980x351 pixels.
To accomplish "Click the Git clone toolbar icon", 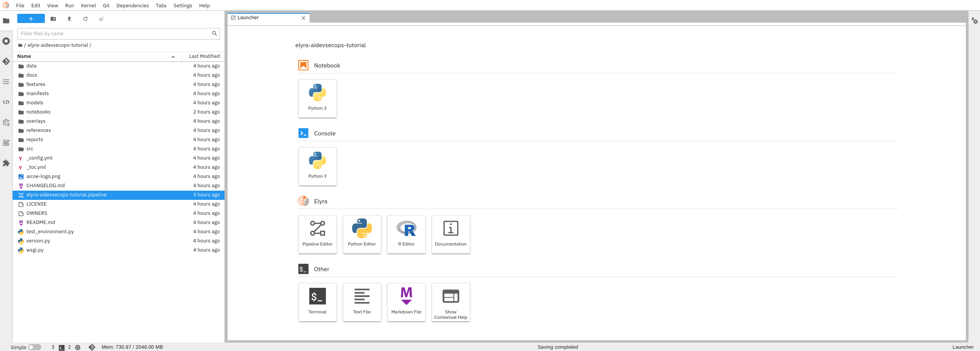I will tap(101, 19).
